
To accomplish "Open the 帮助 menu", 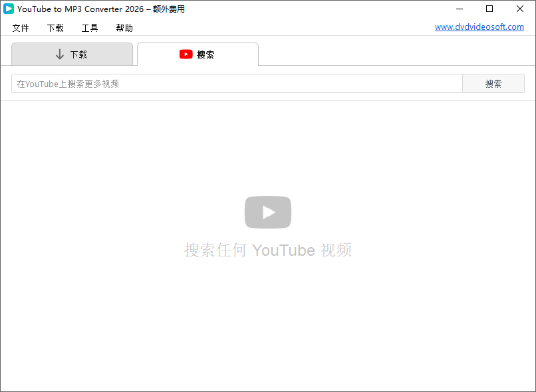I will (x=124, y=28).
